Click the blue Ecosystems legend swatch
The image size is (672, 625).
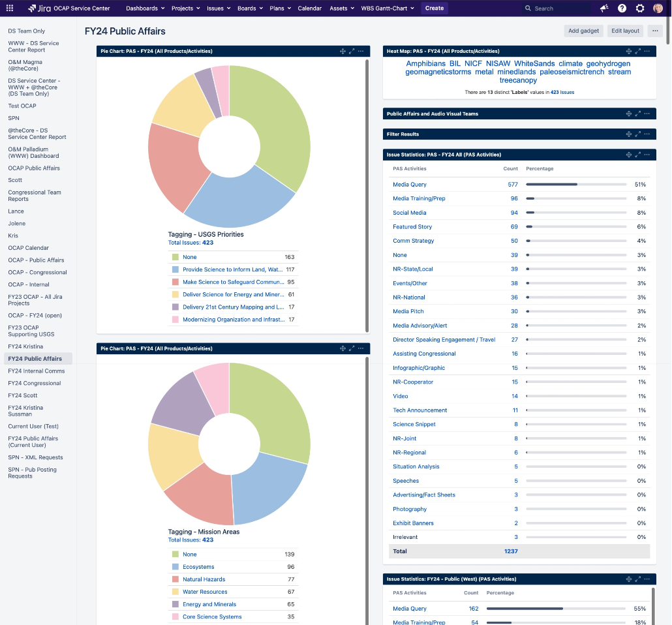click(x=176, y=567)
